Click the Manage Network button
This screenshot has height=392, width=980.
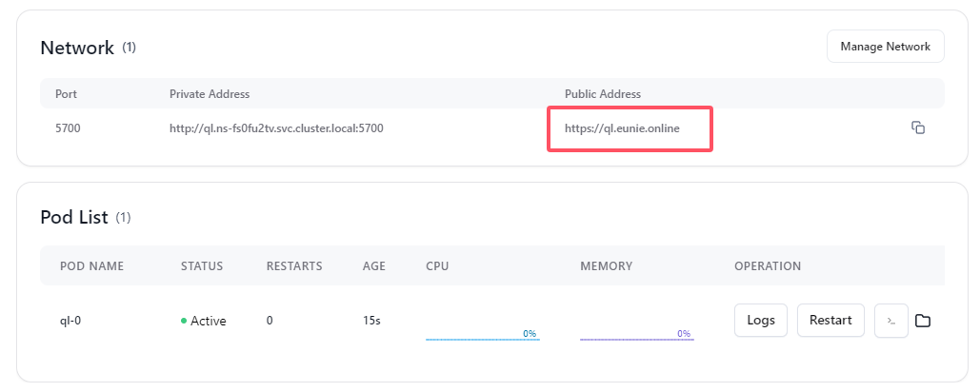click(x=885, y=47)
